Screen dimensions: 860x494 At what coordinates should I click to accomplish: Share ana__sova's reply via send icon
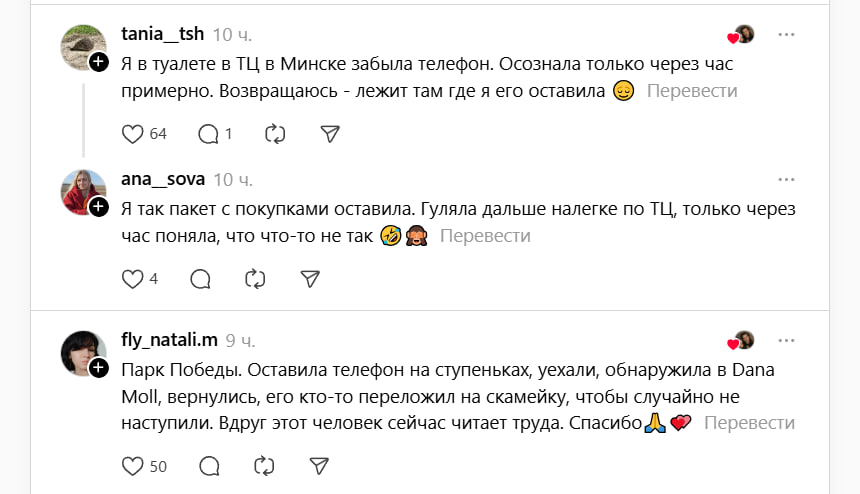(x=310, y=279)
